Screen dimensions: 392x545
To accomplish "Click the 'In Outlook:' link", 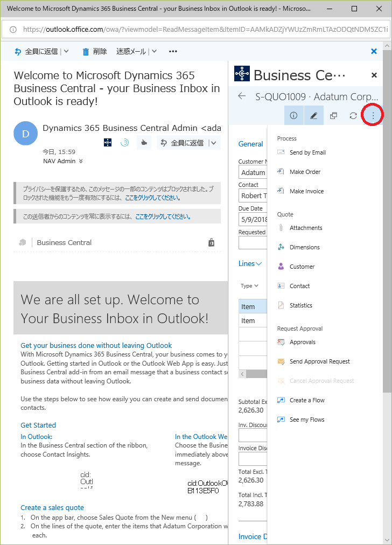I will coord(37,437).
